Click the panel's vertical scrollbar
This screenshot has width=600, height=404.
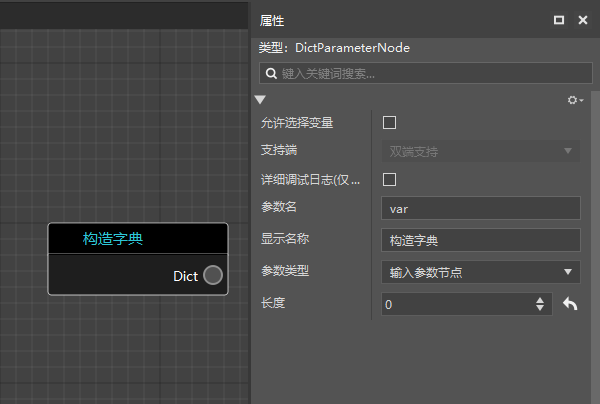(595, 247)
